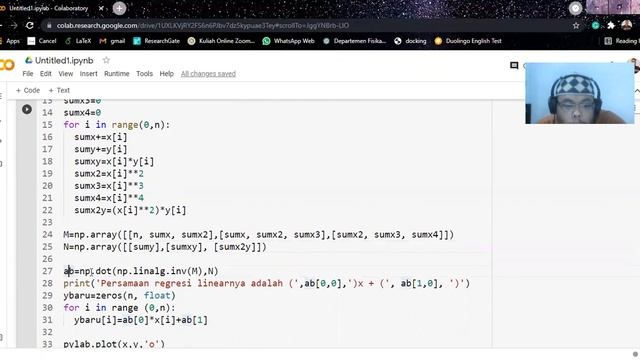Click the site lock icon in address bar
The image size is (640, 360).
49,25
